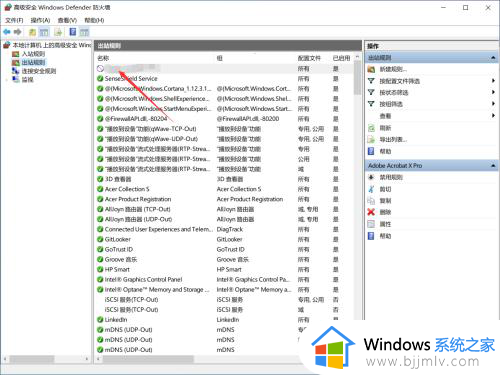The width and height of the screenshot is (500, 375).
Task: Click the green check icon of SenseShield Service
Action: click(x=100, y=79)
